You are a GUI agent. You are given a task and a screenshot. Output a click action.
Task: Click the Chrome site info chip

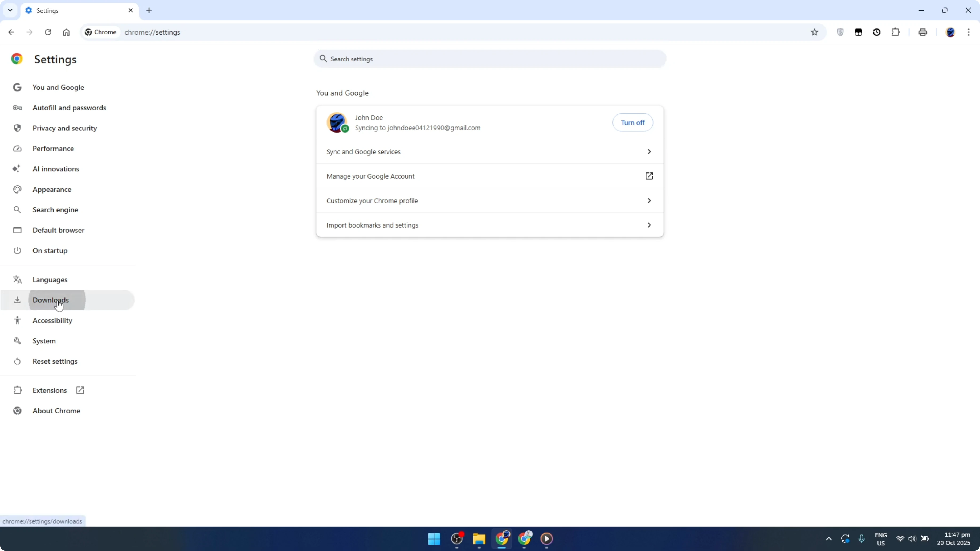click(101, 32)
